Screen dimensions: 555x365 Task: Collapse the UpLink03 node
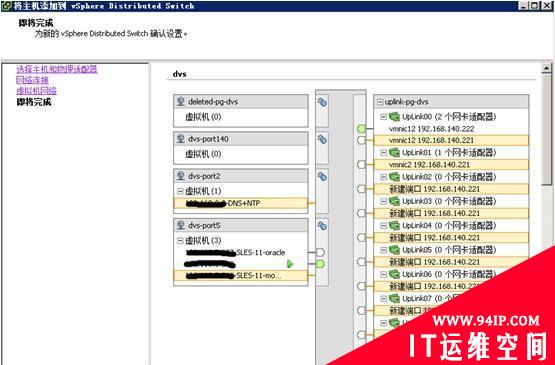coord(384,201)
